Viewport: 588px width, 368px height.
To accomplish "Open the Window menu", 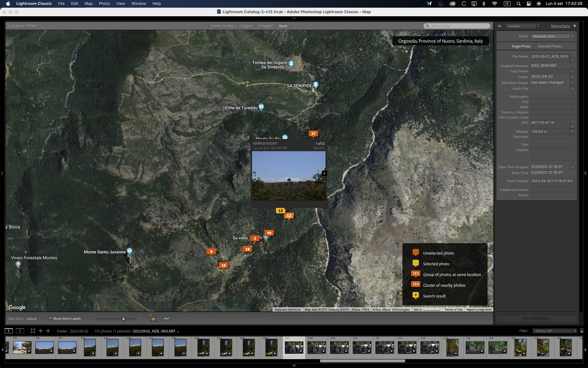I will 139,3.
